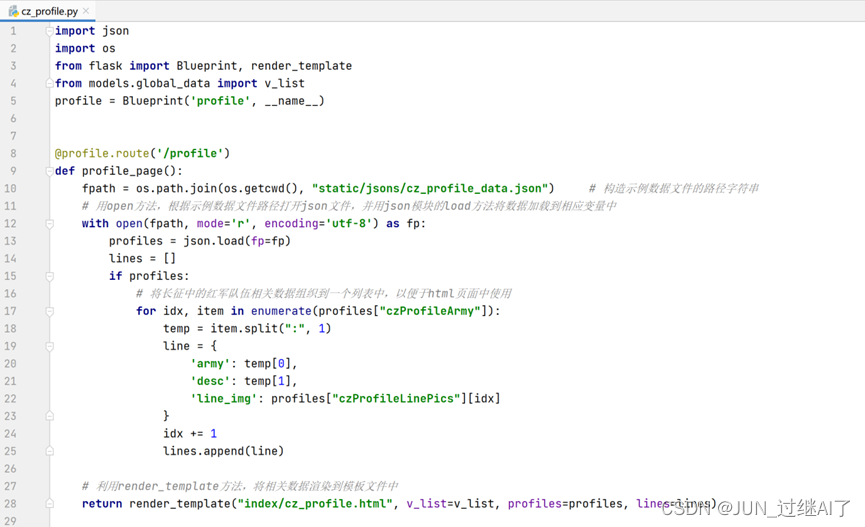This screenshot has height=527, width=865.
Task: Collapse the profile_page function at line 9
Action: tap(49, 171)
